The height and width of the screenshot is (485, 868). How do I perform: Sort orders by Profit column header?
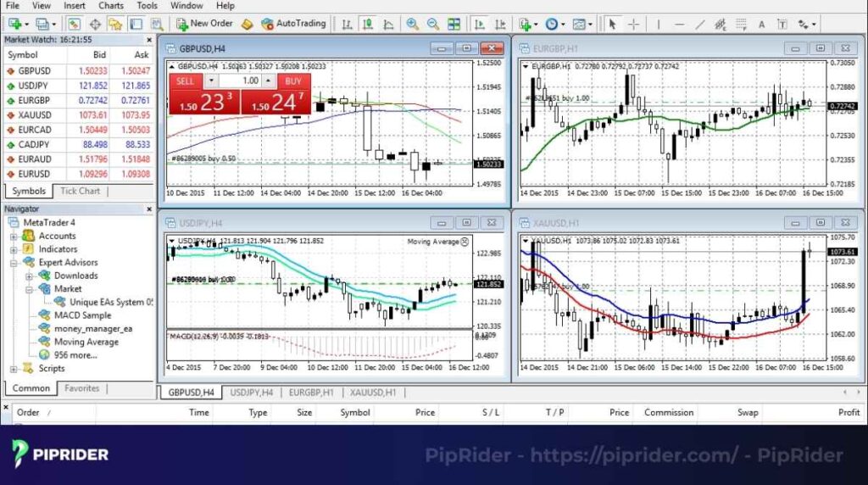(x=849, y=412)
